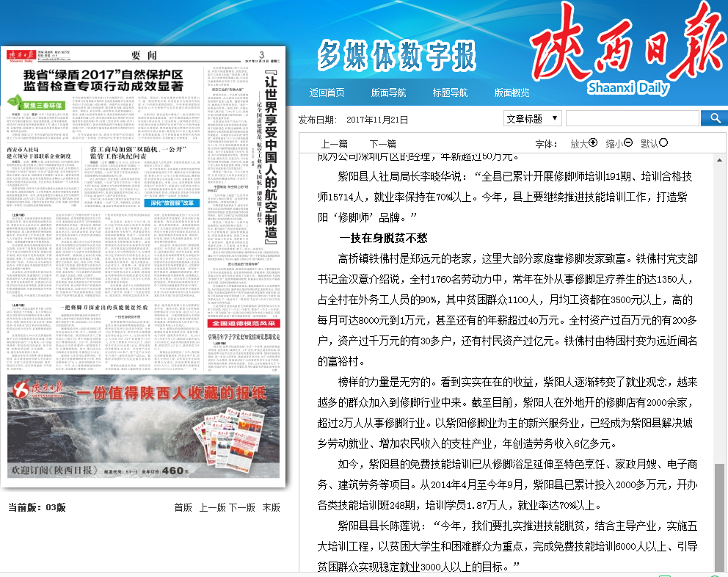
Task: Click the 全国道德模范风采 red badge
Action: pyautogui.click(x=244, y=323)
